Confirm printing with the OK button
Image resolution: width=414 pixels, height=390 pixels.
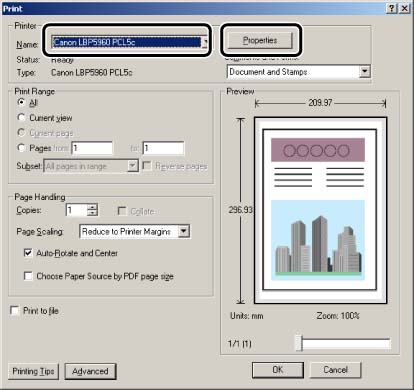pyautogui.click(x=278, y=370)
